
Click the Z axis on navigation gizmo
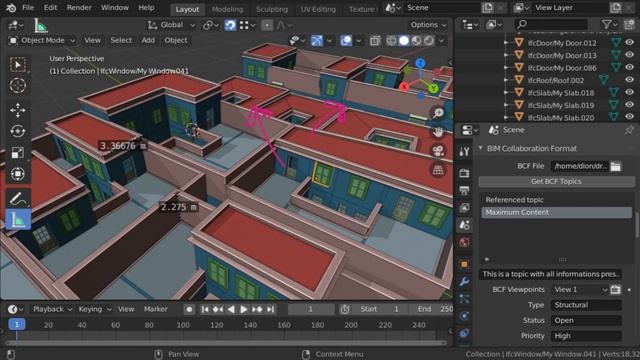point(420,63)
